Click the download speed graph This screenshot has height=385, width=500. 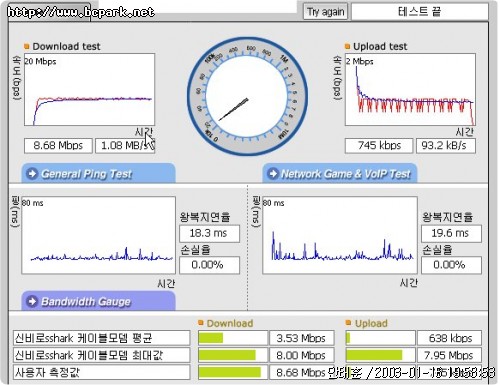(x=89, y=89)
